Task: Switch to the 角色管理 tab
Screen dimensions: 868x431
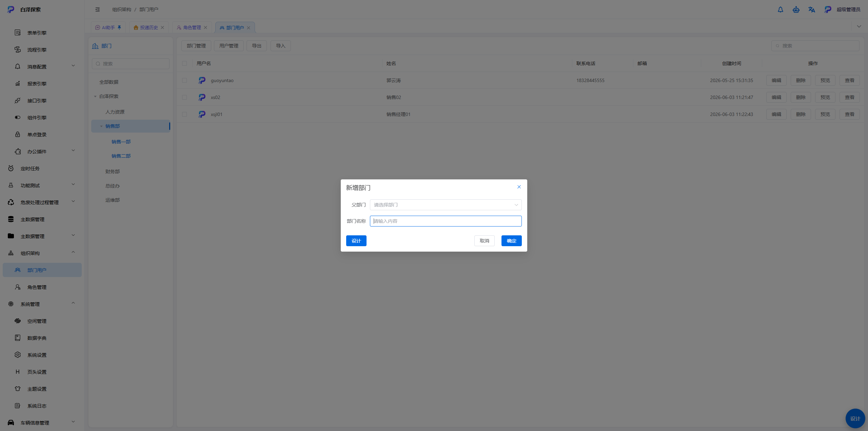Action: 192,27
